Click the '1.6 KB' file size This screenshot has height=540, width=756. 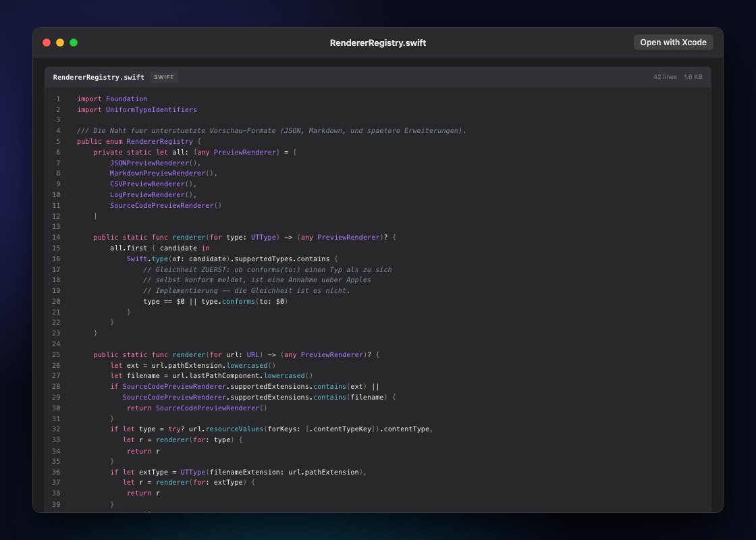click(693, 77)
